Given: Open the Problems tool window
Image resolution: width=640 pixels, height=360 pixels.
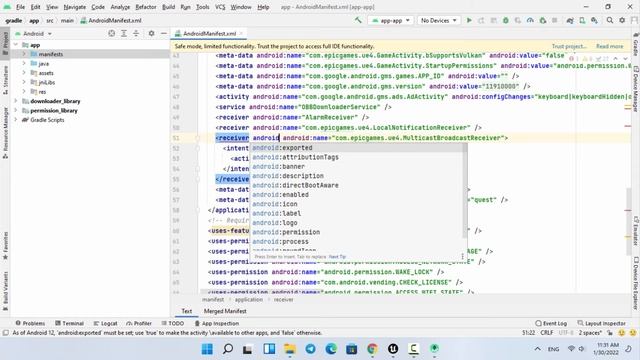Looking at the screenshot, I should click(x=30, y=323).
